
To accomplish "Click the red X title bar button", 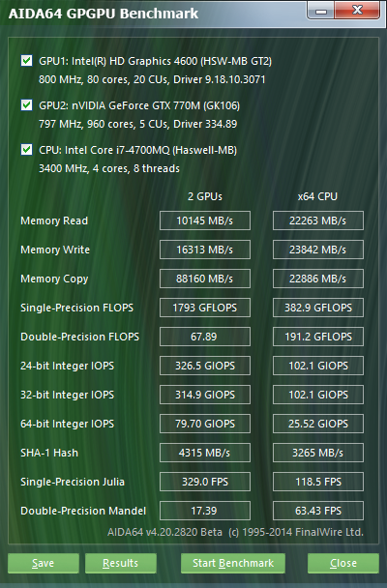I will tap(357, 10).
